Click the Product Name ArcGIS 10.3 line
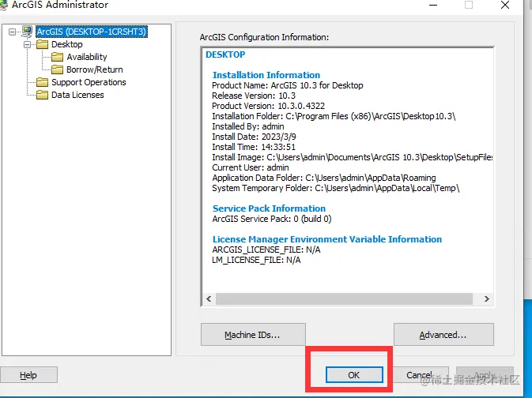The height and width of the screenshot is (398, 532). [x=288, y=85]
